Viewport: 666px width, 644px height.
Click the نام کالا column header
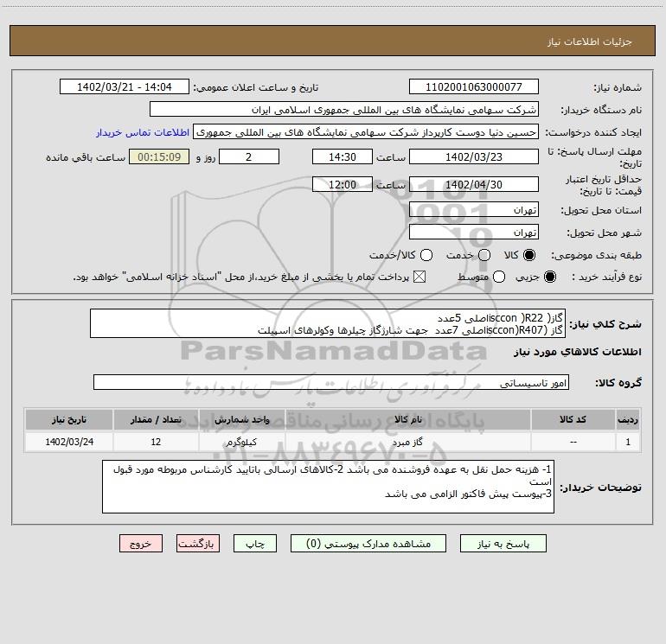(x=407, y=420)
